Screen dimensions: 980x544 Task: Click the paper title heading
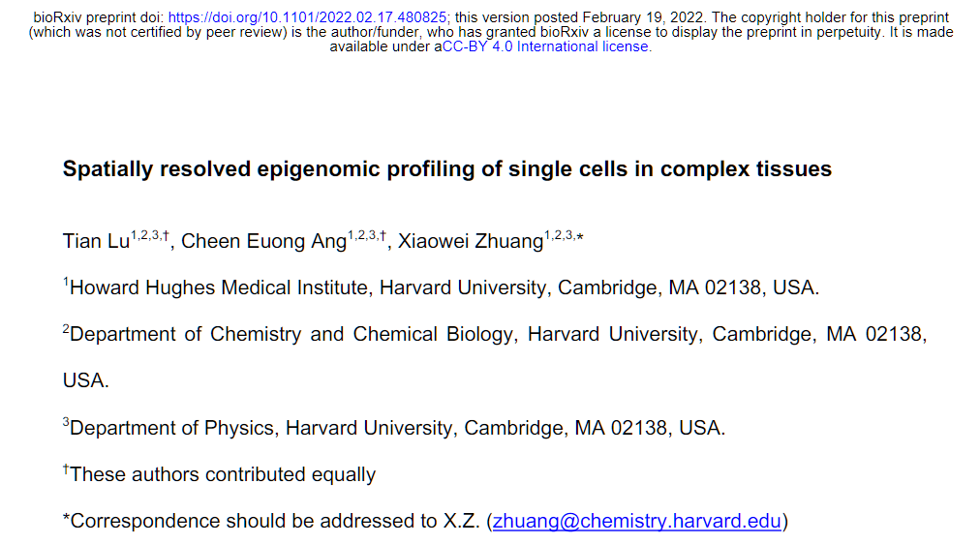click(446, 169)
